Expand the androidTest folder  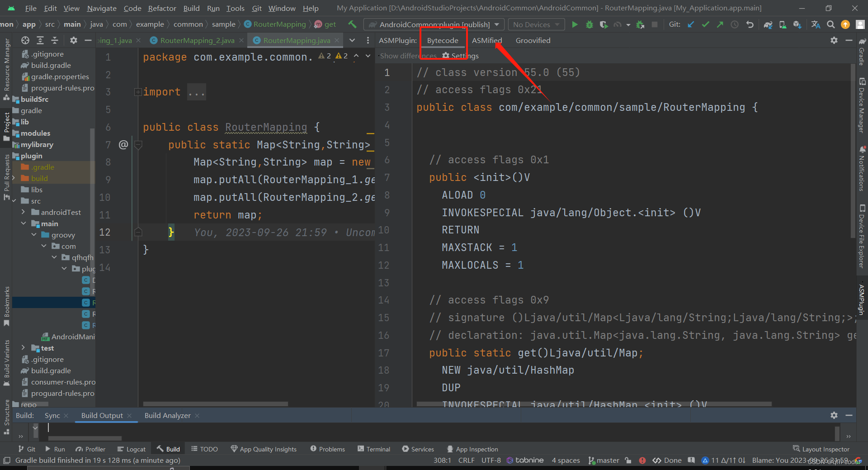[x=23, y=212]
